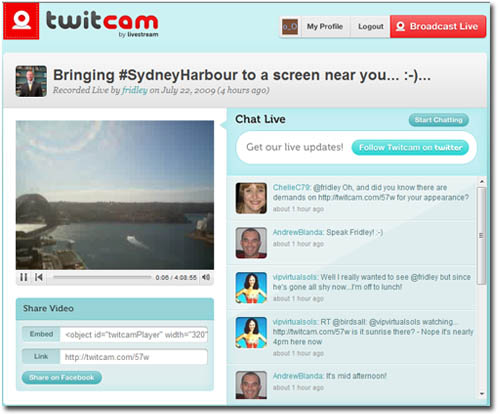Follow Twitcam on Twitter
The height and width of the screenshot is (414, 500).
[410, 147]
